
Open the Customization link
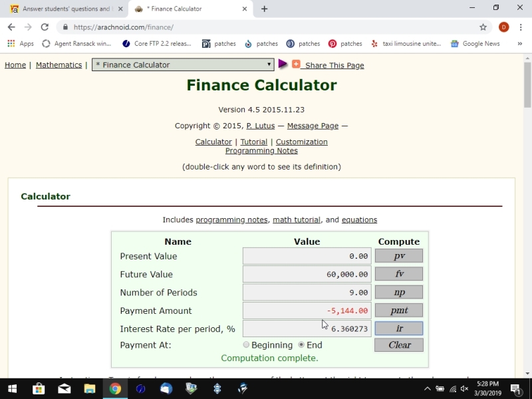[302, 142]
